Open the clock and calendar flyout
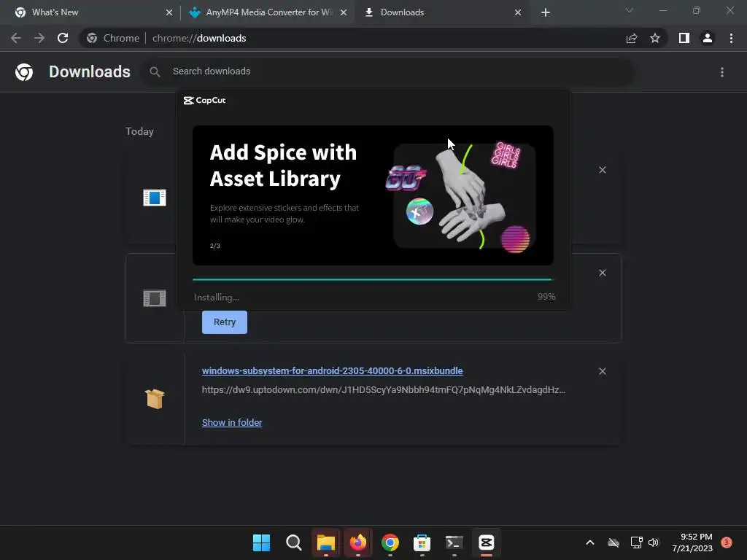The image size is (747, 560). pos(692,542)
